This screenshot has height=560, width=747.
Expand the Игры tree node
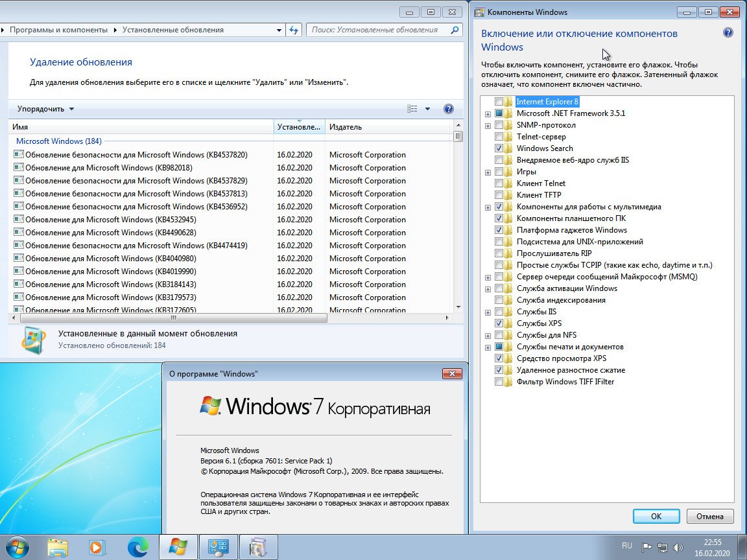click(488, 172)
